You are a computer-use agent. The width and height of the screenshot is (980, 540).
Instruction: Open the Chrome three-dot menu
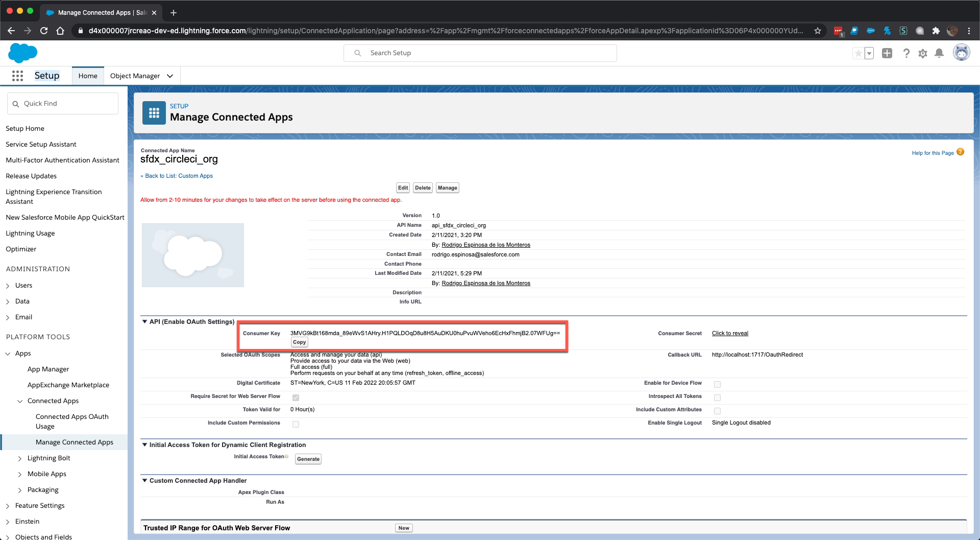[x=969, y=31]
